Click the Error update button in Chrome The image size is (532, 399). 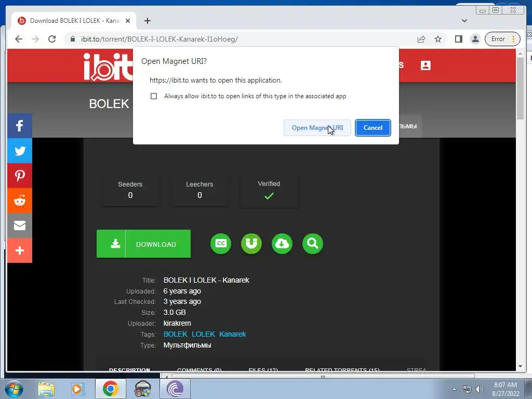[502, 39]
